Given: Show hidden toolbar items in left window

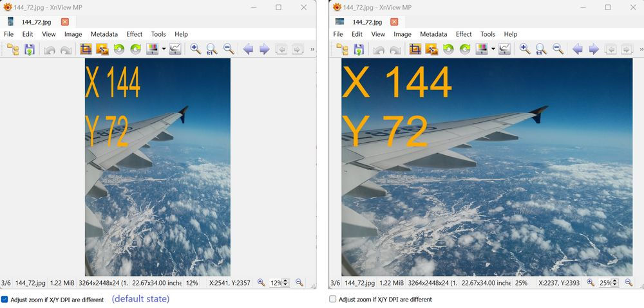Looking at the screenshot, I should point(312,50).
